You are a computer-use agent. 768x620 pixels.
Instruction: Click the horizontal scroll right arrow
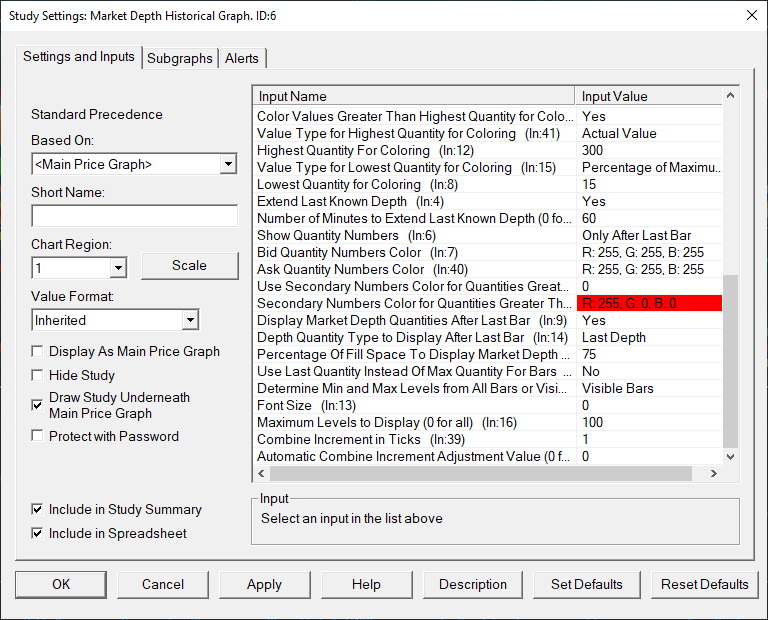click(714, 473)
